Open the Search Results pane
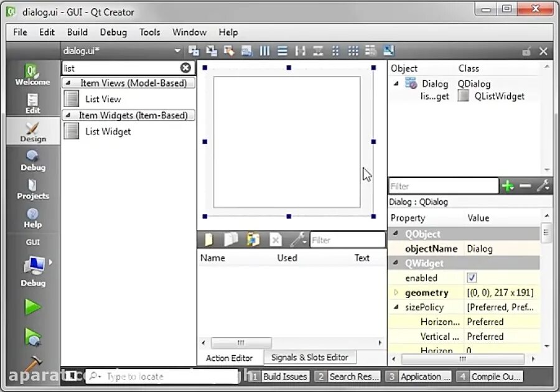 pos(347,376)
